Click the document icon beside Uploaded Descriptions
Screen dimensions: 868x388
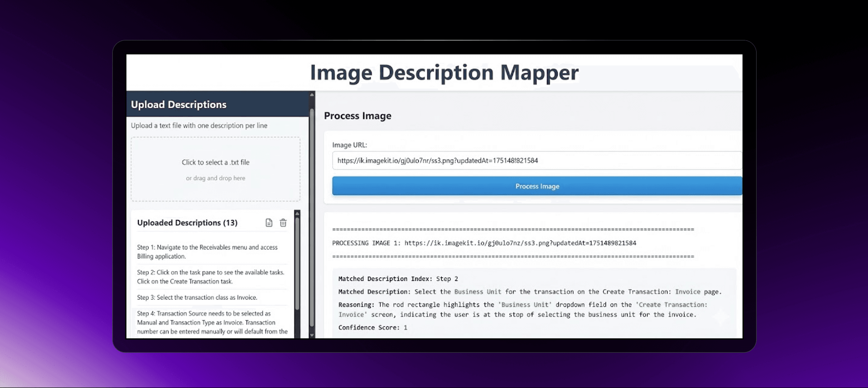(x=268, y=222)
